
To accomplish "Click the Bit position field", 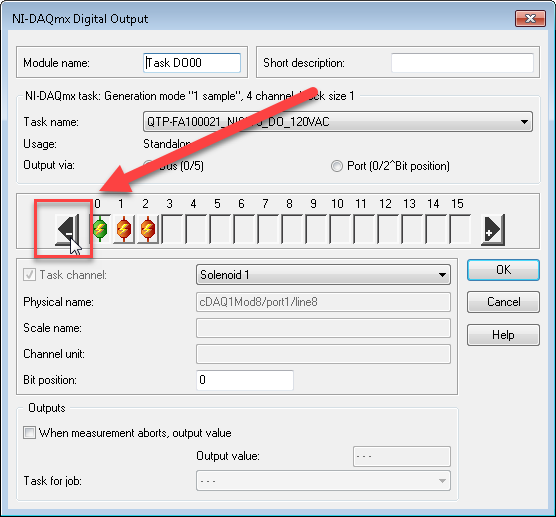I will click(245, 380).
